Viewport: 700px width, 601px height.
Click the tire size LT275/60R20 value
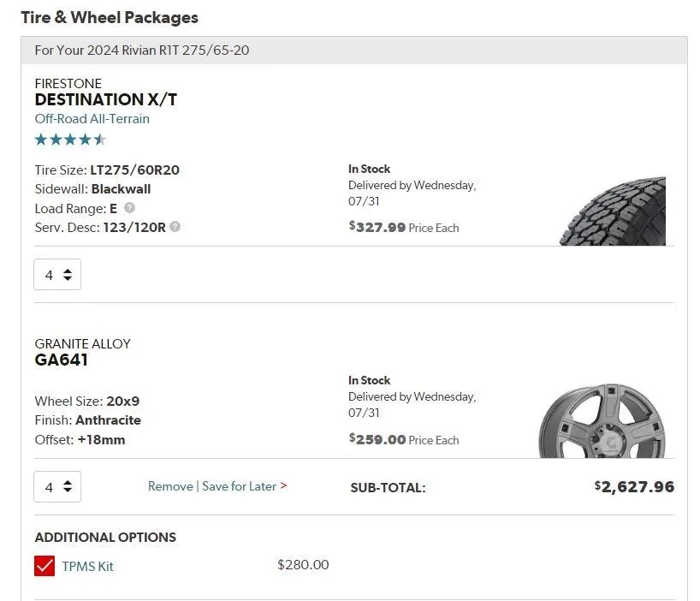[135, 170]
